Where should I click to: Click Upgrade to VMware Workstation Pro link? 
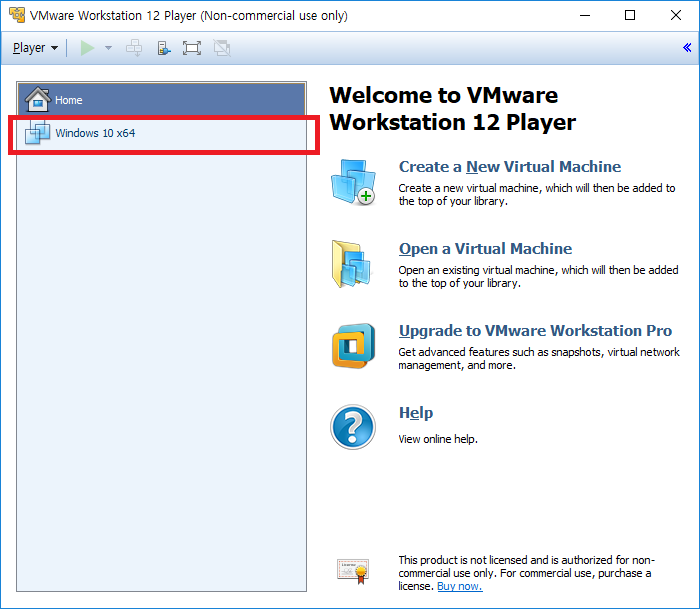click(x=535, y=331)
